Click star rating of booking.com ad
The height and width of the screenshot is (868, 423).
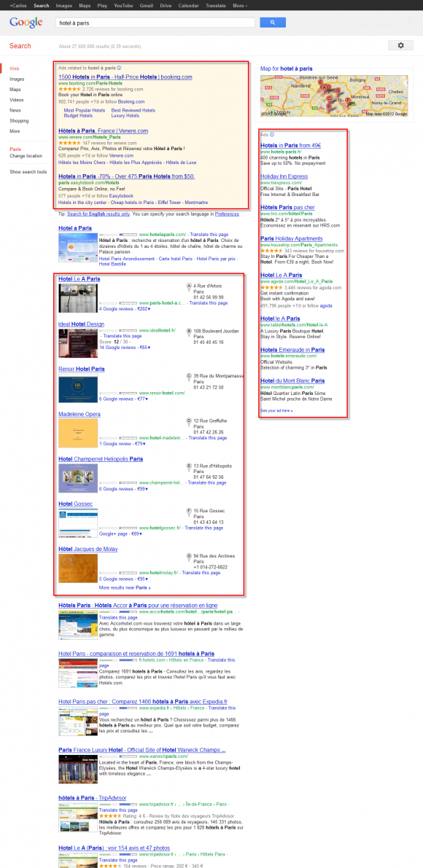pos(69,89)
